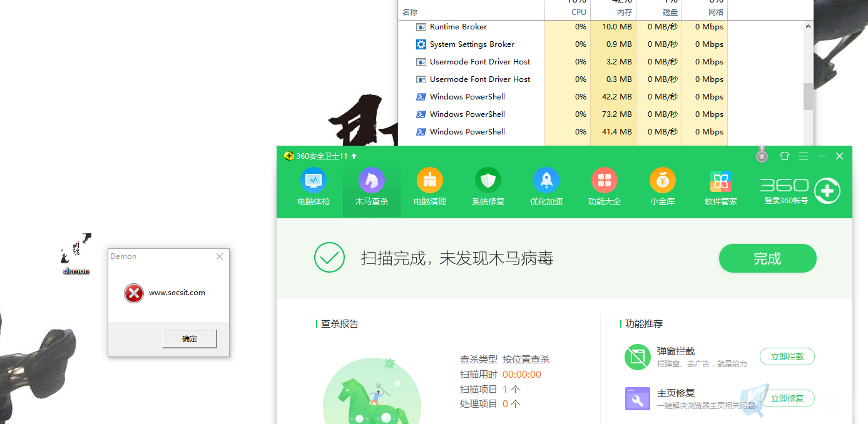Viewport: 868px width, 424px height.
Task: Click the 扫描完成，未发现木马病毒 result text
Action: click(x=457, y=258)
